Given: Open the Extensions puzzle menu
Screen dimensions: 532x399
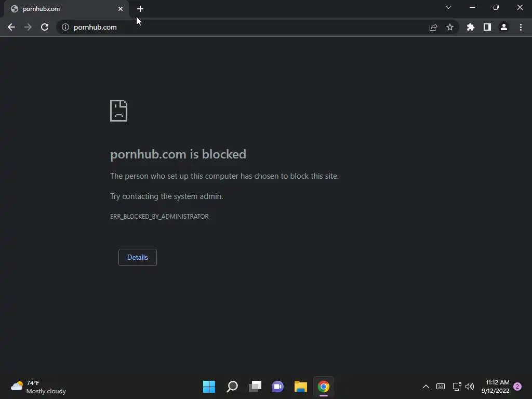Looking at the screenshot, I should (x=470, y=27).
